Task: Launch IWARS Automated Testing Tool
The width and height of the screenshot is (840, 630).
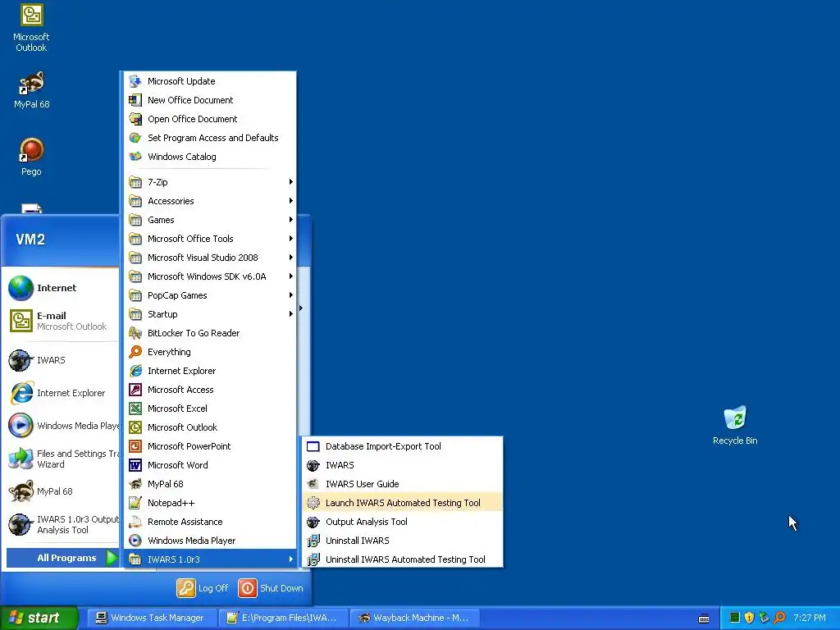Action: [x=402, y=503]
